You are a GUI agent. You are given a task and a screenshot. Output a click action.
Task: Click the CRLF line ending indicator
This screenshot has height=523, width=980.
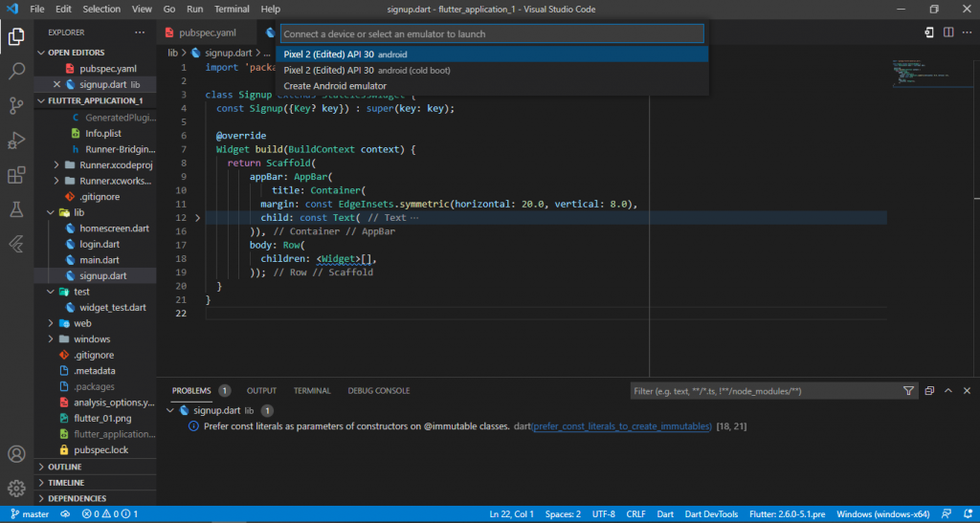click(x=635, y=514)
